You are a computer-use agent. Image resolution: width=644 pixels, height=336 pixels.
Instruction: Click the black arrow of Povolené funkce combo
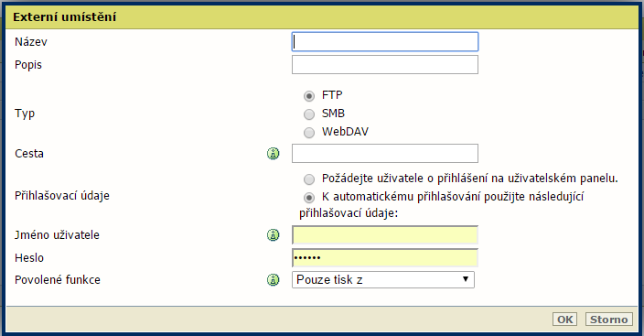tap(466, 279)
